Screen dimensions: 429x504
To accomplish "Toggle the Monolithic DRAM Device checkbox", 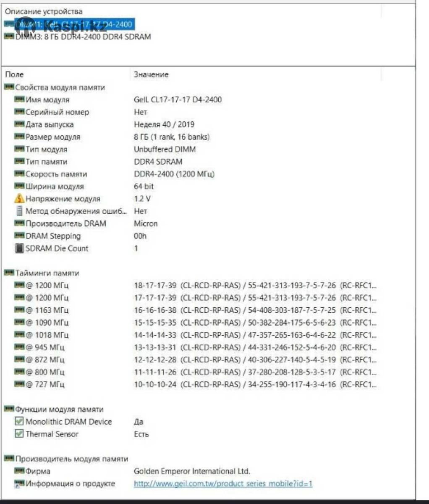I will pyautogui.click(x=19, y=421).
